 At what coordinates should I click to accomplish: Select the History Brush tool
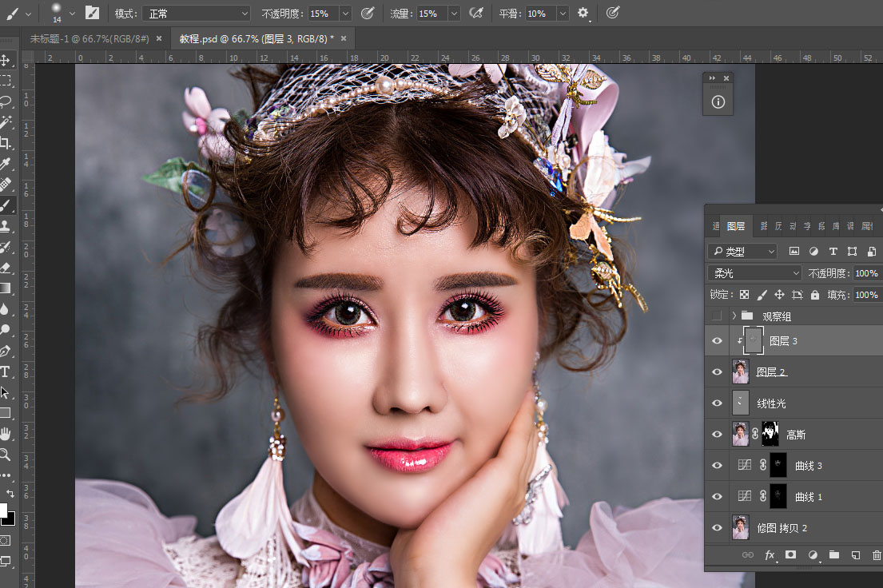[x=6, y=247]
